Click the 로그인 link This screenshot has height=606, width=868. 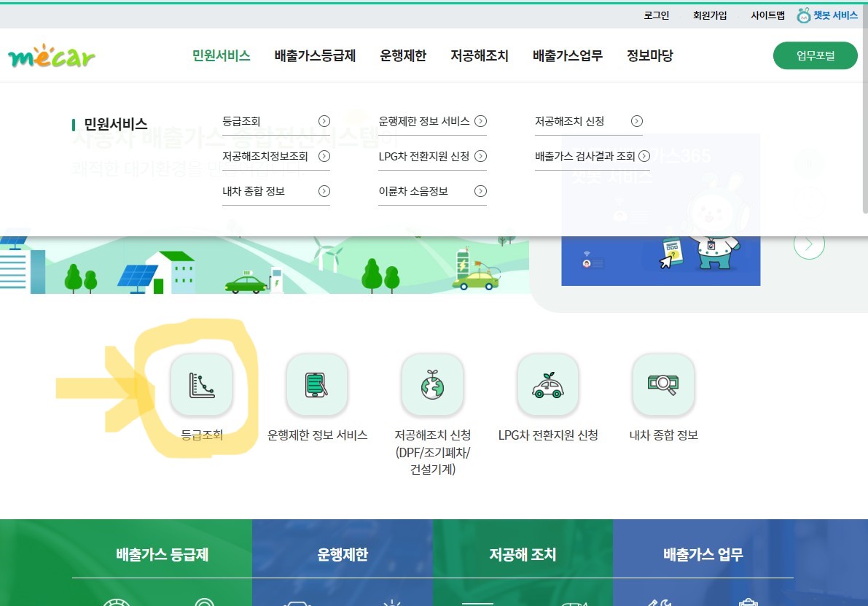click(x=655, y=15)
